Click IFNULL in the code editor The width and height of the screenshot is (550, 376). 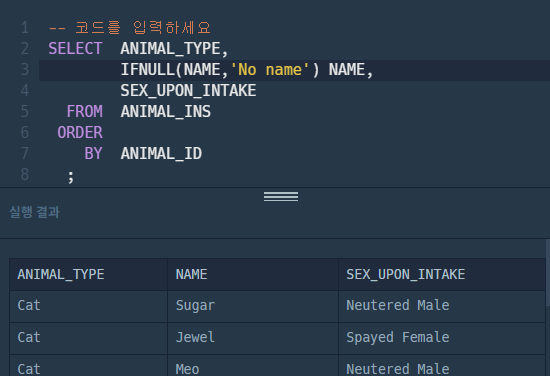(147, 69)
